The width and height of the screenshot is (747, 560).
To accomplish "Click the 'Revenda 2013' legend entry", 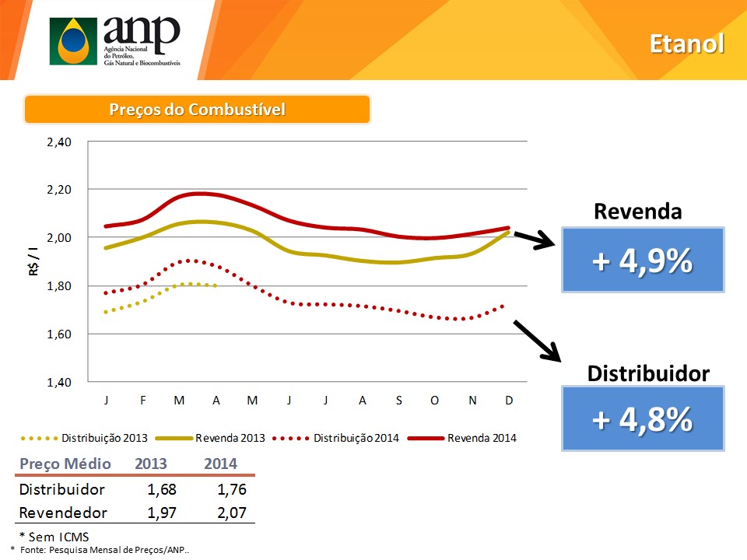I will (210, 438).
